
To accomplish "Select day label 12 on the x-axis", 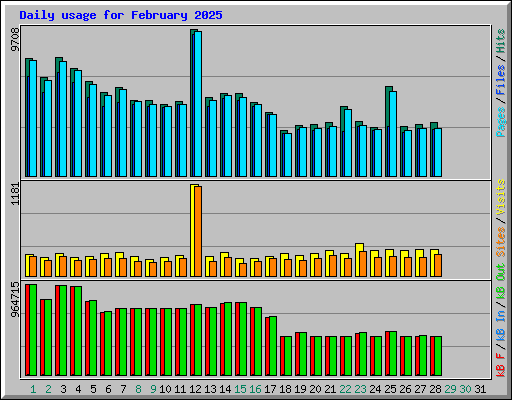I will point(195,389).
